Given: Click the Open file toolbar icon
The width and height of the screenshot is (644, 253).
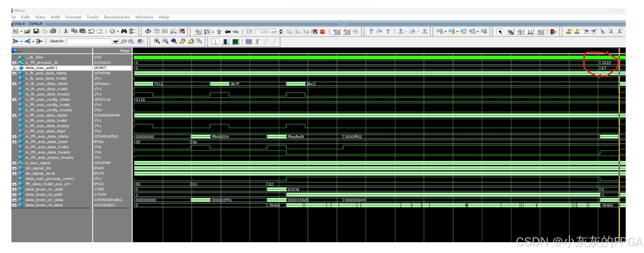Looking at the screenshot, I should point(27,31).
